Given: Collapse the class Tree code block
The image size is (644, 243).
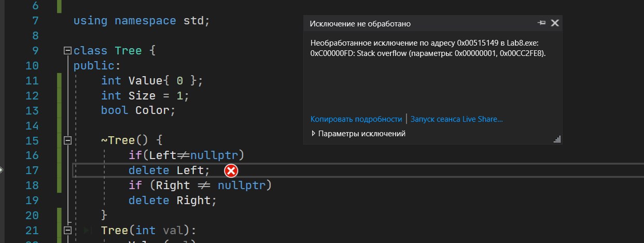Looking at the screenshot, I should (66, 51).
